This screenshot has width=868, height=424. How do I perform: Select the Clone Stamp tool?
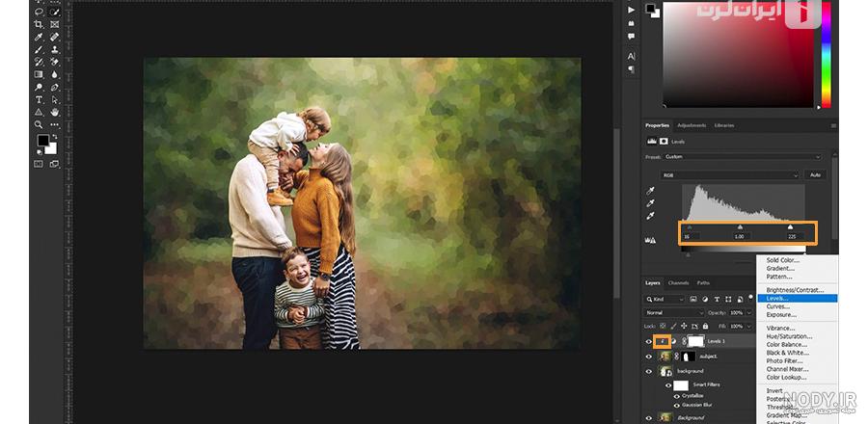(54, 49)
